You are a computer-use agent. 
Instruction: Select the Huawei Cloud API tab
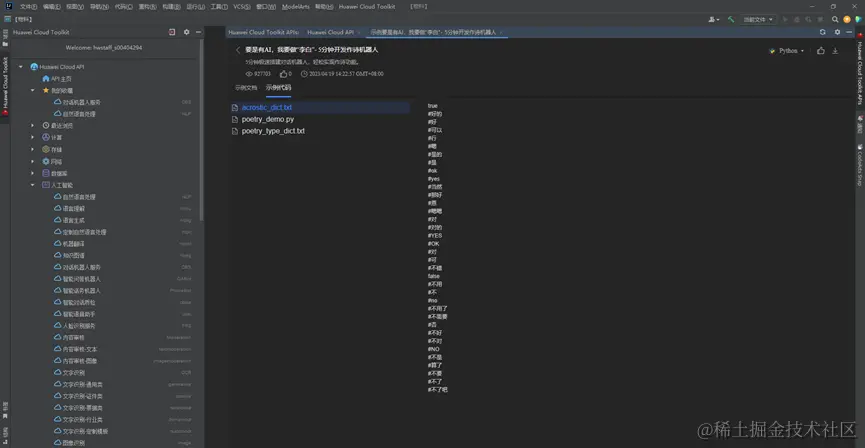pyautogui.click(x=330, y=32)
